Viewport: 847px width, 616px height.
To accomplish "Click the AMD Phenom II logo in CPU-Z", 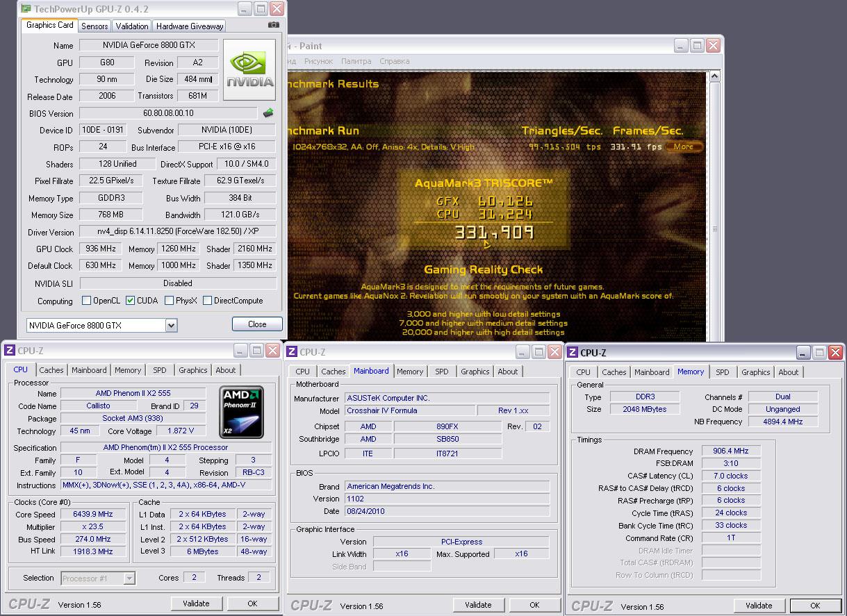I will (241, 412).
